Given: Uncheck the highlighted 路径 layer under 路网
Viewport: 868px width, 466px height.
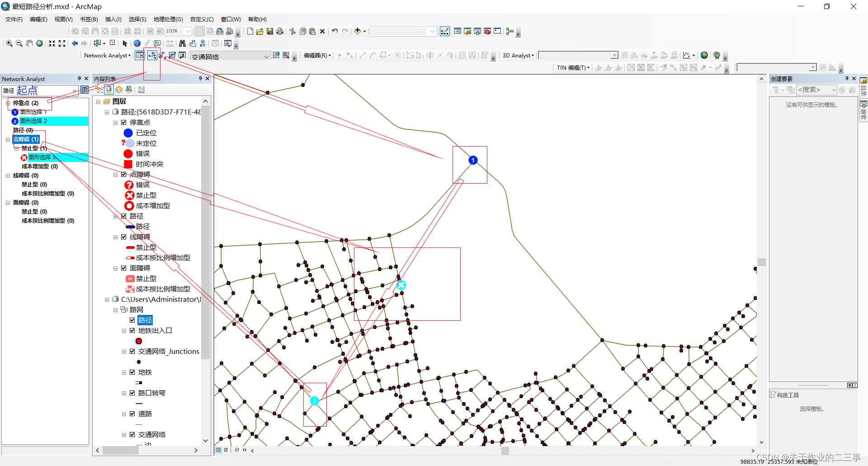Looking at the screenshot, I should pos(132,320).
